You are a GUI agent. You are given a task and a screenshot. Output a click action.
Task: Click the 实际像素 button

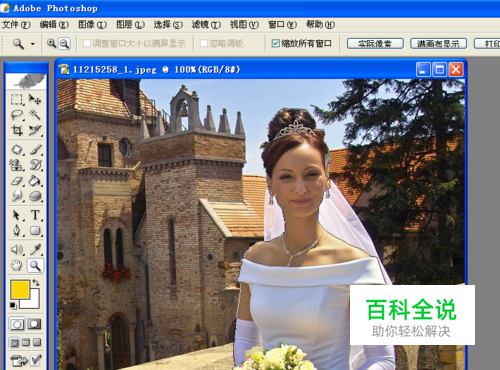click(375, 43)
